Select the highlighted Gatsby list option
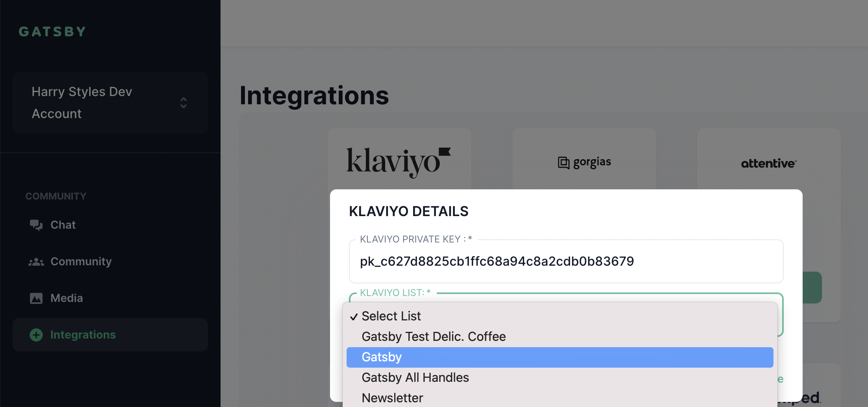 [x=560, y=357]
